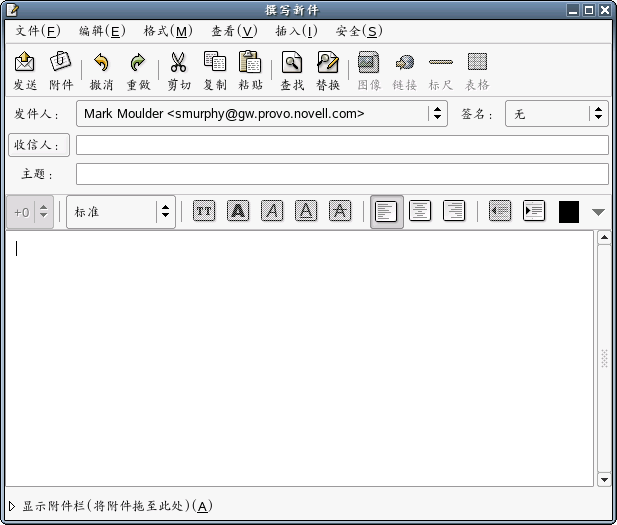Open the 文件(F) menu
The image size is (617, 525).
point(37,31)
